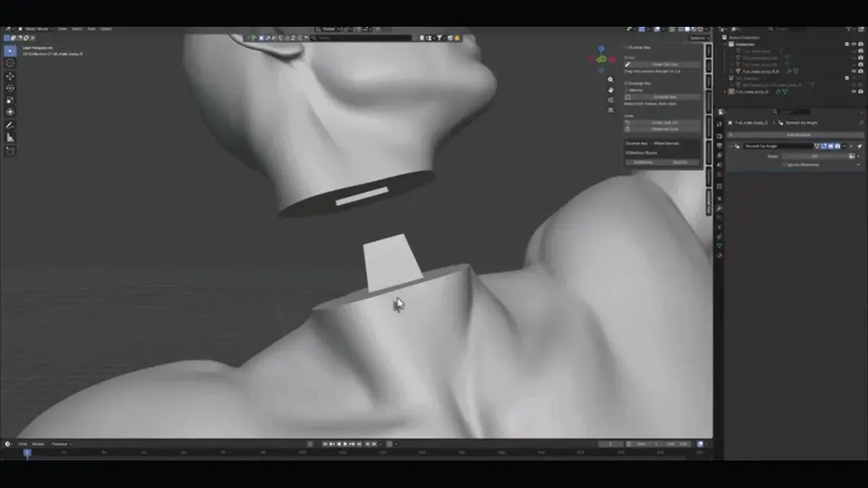Toggle the Ignore Sharpness checkbox
Screen dimensions: 868x488
coord(784,164)
